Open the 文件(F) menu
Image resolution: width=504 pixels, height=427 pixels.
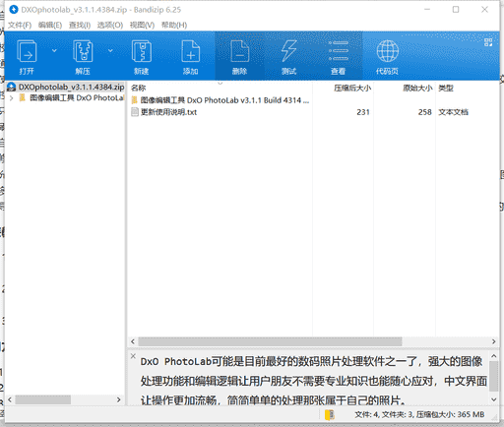click(20, 25)
